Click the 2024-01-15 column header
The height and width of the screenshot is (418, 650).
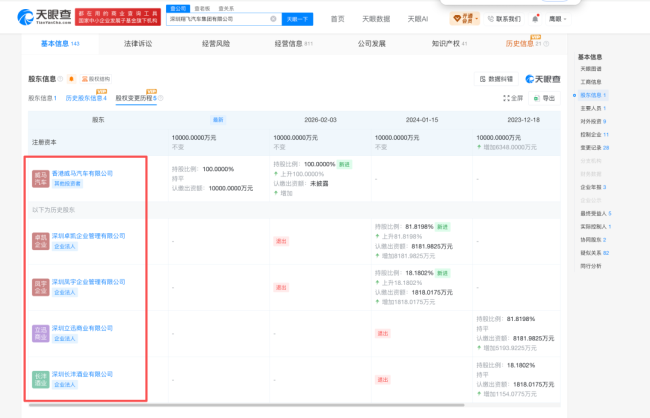422,120
